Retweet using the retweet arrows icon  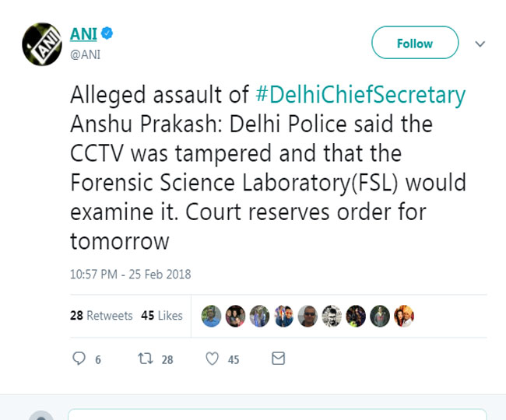pyautogui.click(x=144, y=359)
